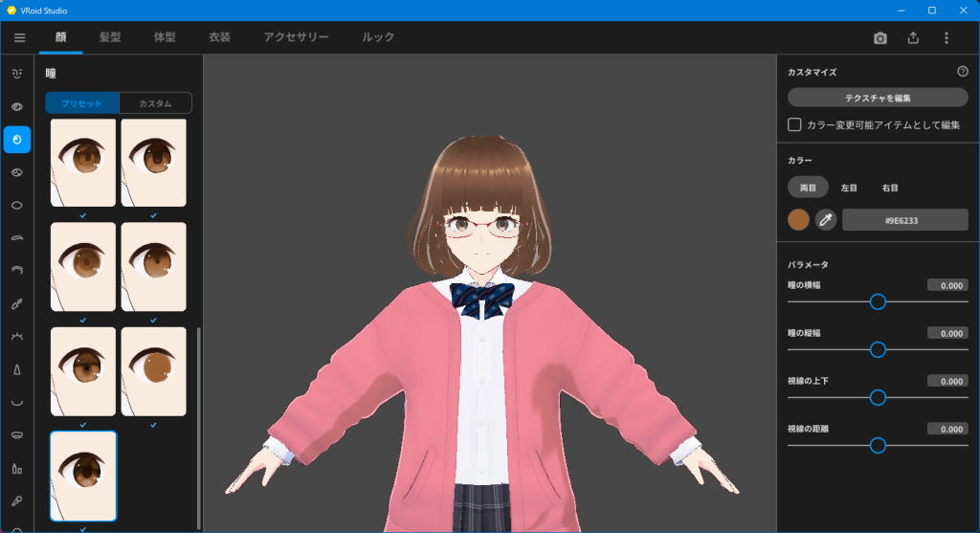The image size is (980, 533).
Task: Open the アクセサリー accessory tab
Action: (297, 37)
